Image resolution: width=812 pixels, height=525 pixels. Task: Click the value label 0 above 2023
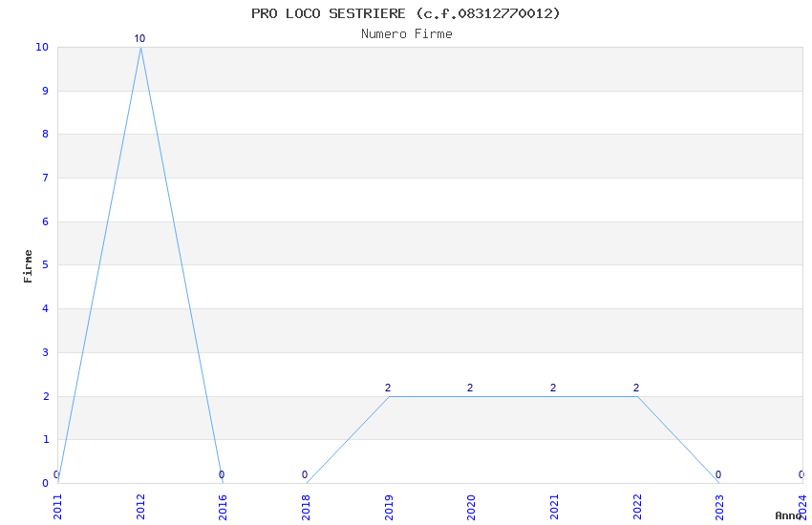[x=718, y=474]
